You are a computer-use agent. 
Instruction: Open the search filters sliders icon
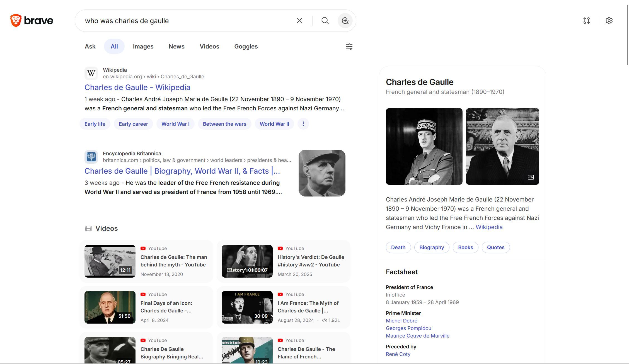pyautogui.click(x=349, y=47)
